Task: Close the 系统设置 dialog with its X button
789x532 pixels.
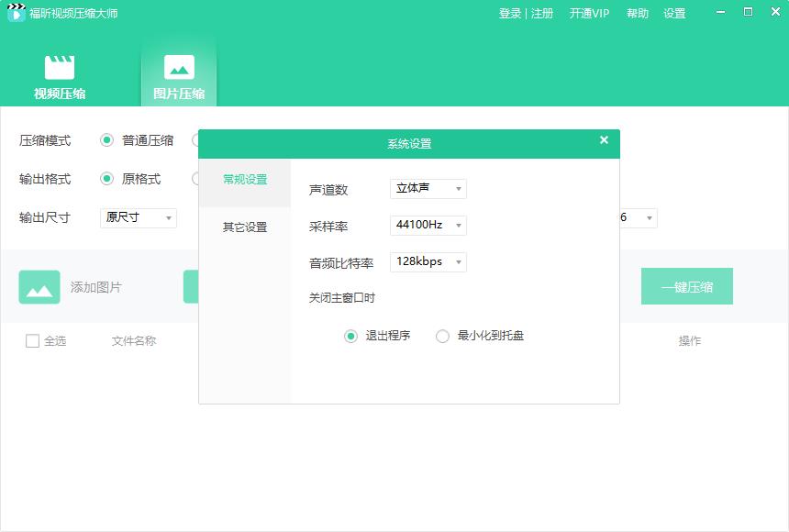Action: pyautogui.click(x=604, y=140)
